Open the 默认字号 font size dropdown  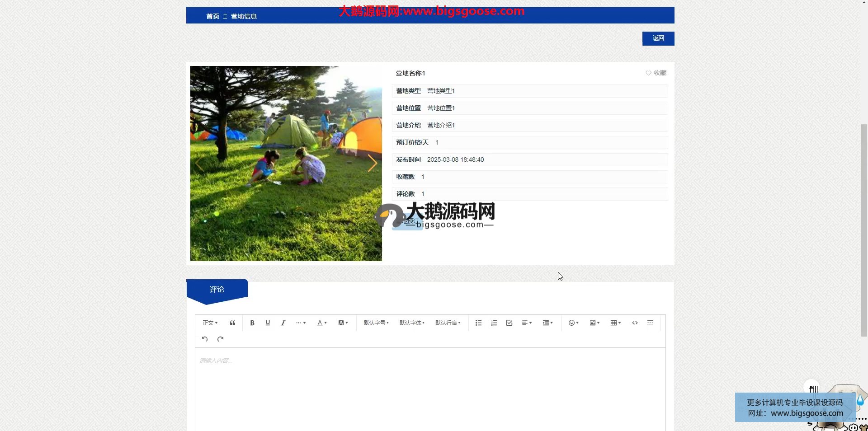376,323
